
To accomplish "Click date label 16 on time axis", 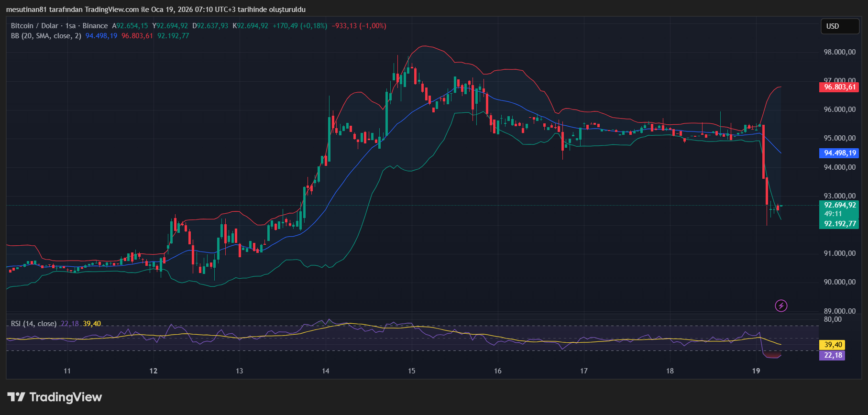I will 498,371.
